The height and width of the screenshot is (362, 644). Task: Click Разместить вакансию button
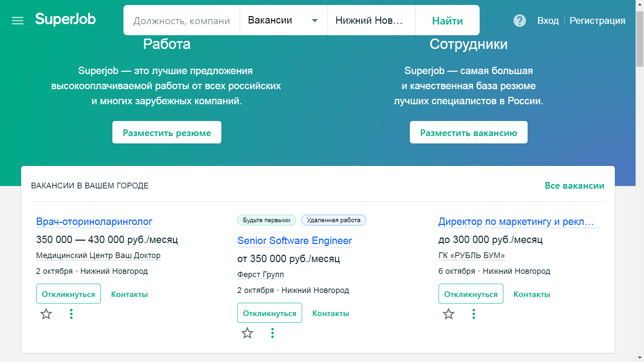(x=468, y=133)
